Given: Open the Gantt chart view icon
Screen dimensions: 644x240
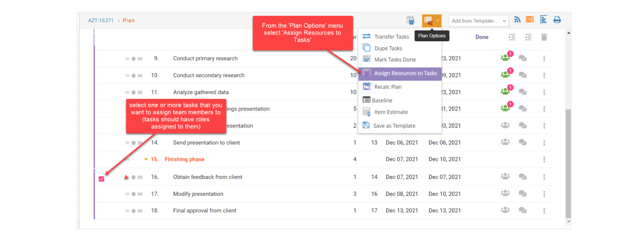Looking at the screenshot, I should point(544,20).
